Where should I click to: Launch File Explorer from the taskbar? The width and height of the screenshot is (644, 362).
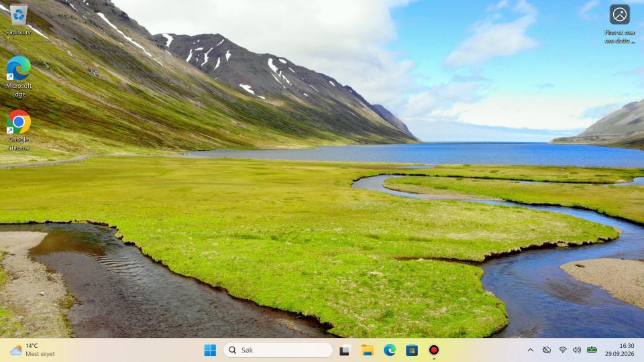(367, 350)
